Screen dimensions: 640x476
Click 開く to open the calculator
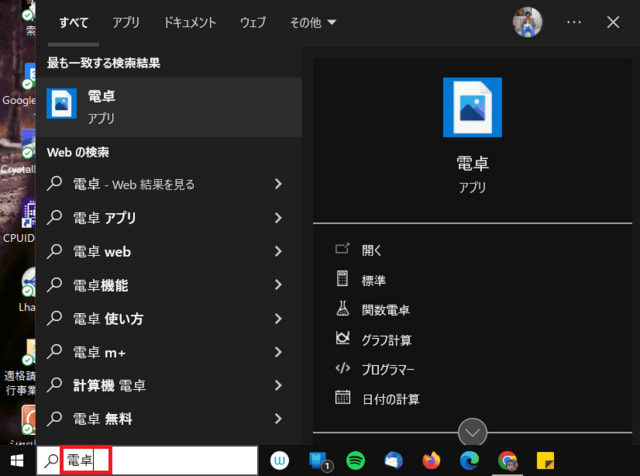pos(372,250)
